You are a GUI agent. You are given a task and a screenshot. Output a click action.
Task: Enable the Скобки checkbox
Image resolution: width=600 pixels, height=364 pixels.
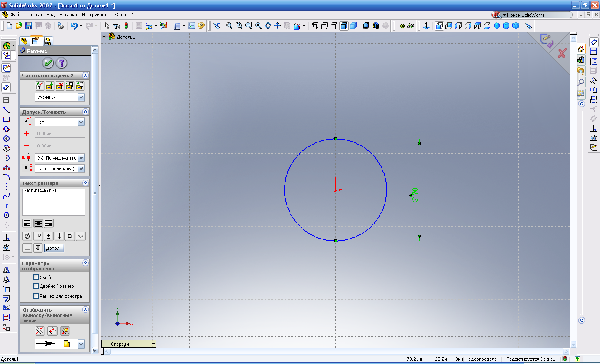tap(36, 277)
